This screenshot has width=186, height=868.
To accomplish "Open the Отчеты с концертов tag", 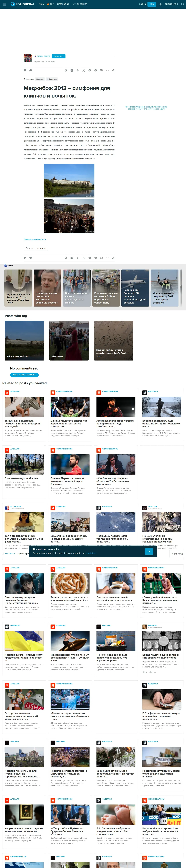I will pyautogui.click(x=36, y=248).
